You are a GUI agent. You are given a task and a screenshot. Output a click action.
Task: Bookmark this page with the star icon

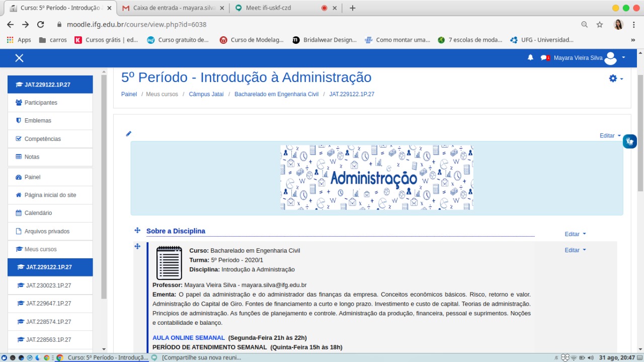pos(600,25)
